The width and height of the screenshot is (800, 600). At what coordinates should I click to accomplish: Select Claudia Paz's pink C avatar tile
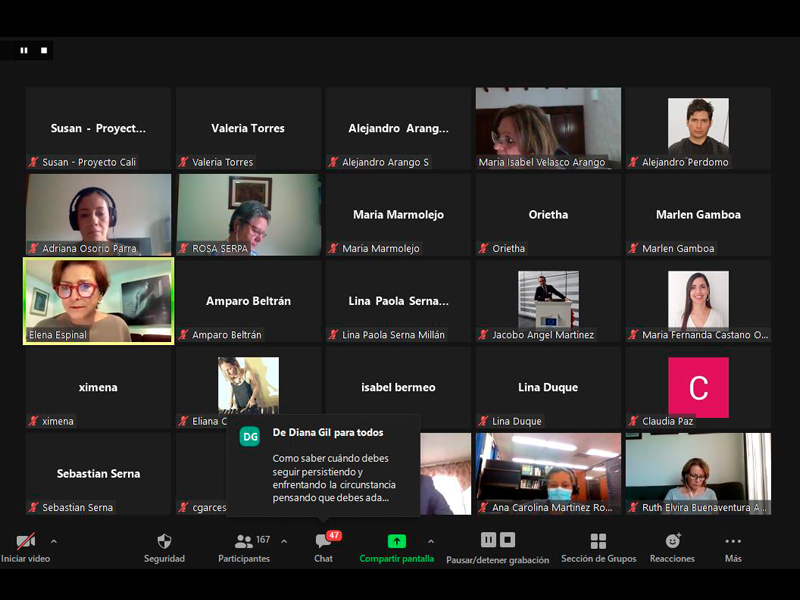(x=698, y=388)
